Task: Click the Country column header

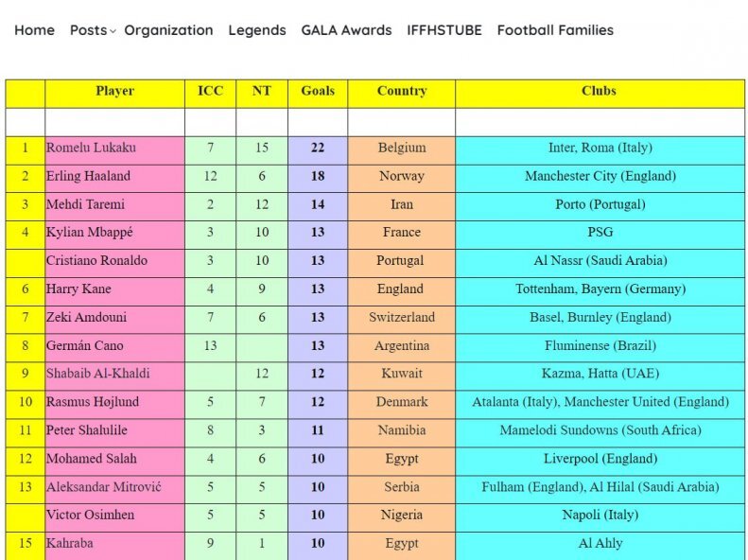Action: [x=401, y=92]
